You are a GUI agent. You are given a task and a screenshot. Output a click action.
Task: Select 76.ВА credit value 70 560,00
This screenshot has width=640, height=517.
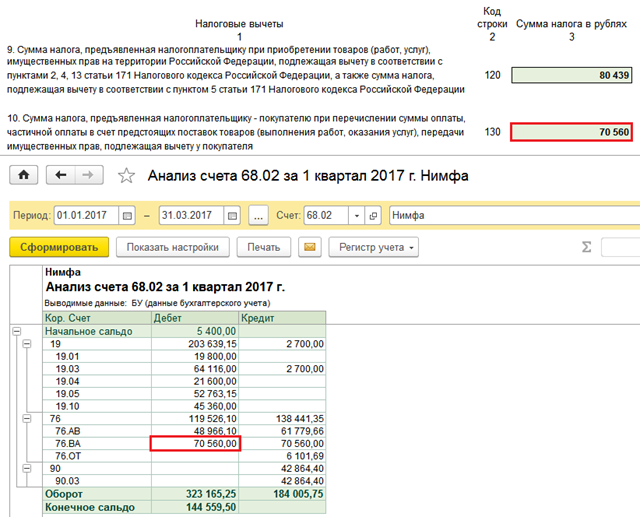[x=282, y=444]
